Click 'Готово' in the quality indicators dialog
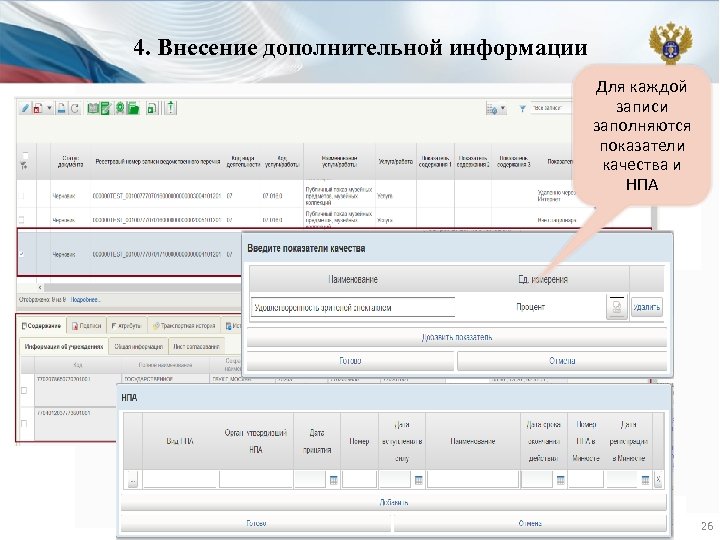 350,361
